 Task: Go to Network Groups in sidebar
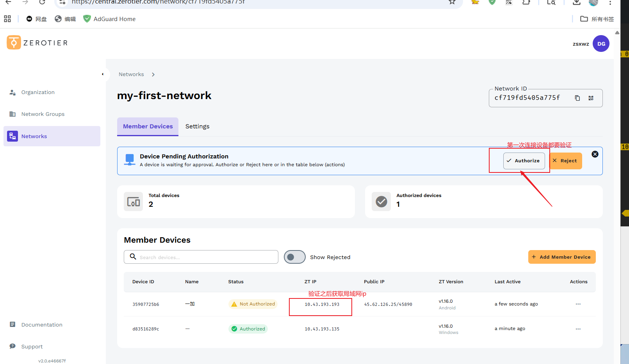(43, 114)
